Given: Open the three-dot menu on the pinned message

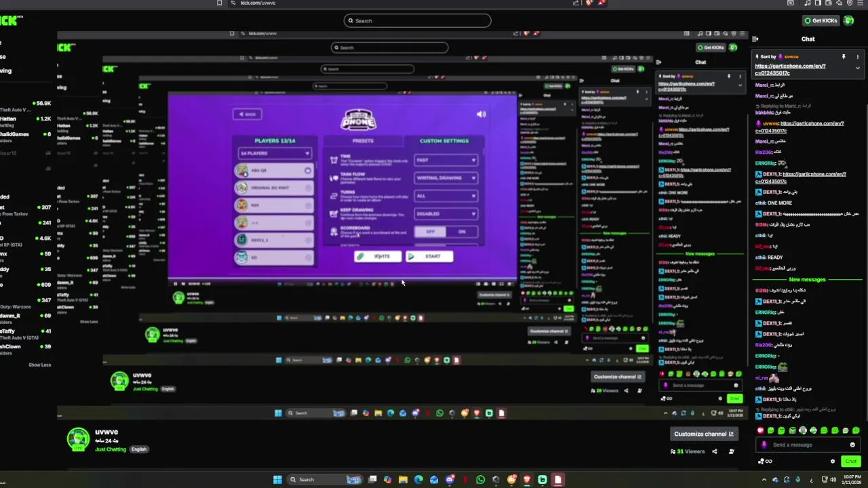Looking at the screenshot, I should pyautogui.click(x=857, y=57).
